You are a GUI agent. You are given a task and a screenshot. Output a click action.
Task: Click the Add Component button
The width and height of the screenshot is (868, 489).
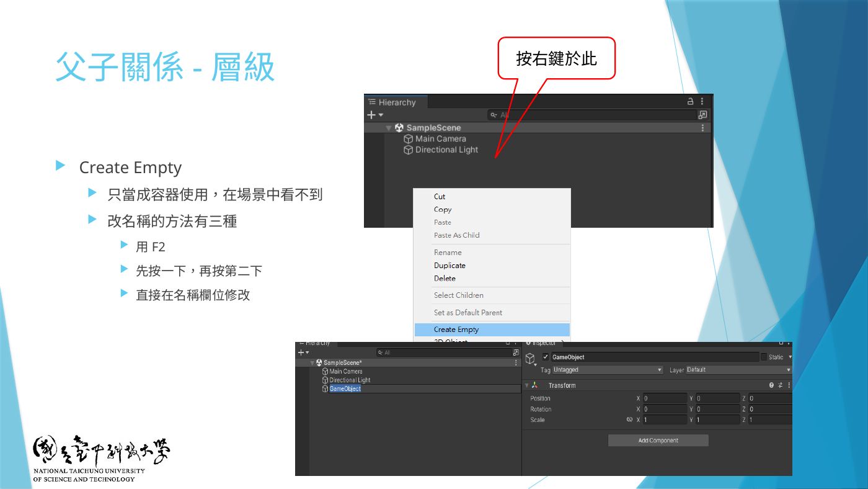pos(658,441)
